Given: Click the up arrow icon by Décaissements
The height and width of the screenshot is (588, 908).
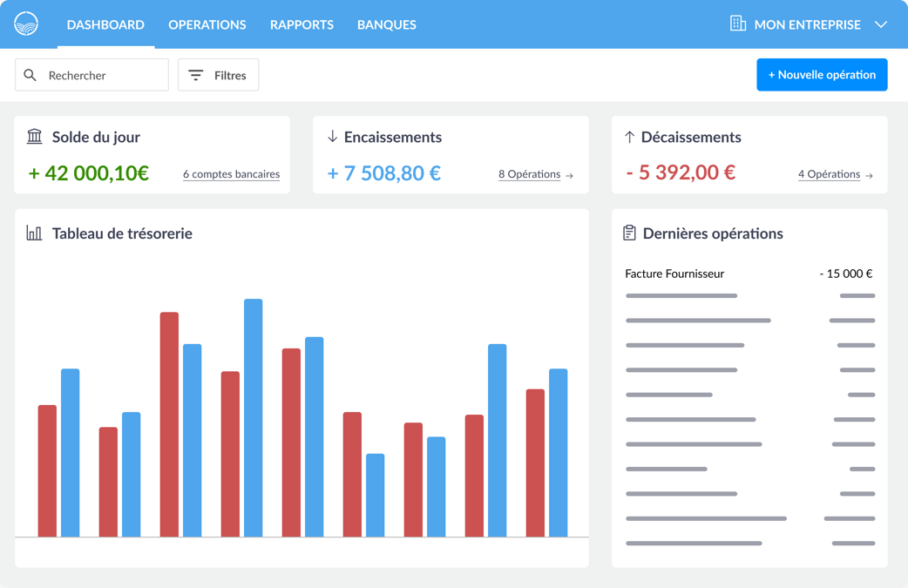Looking at the screenshot, I should pos(629,137).
